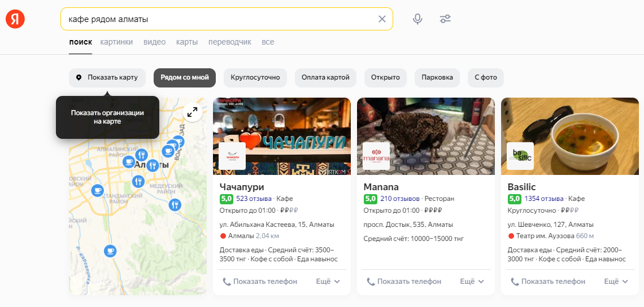
Task: Expand Ещё dropdown on Чачапури card
Action: click(328, 281)
